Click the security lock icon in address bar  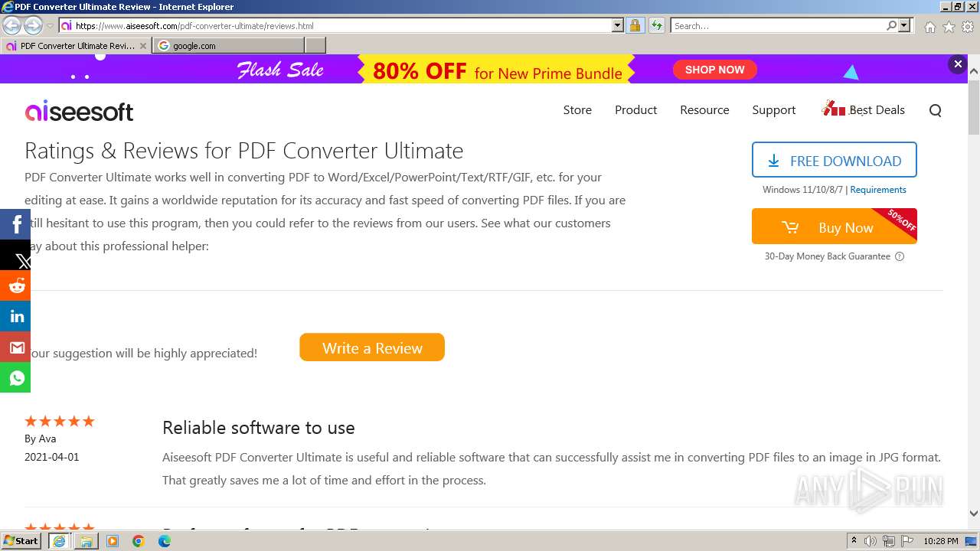point(635,25)
